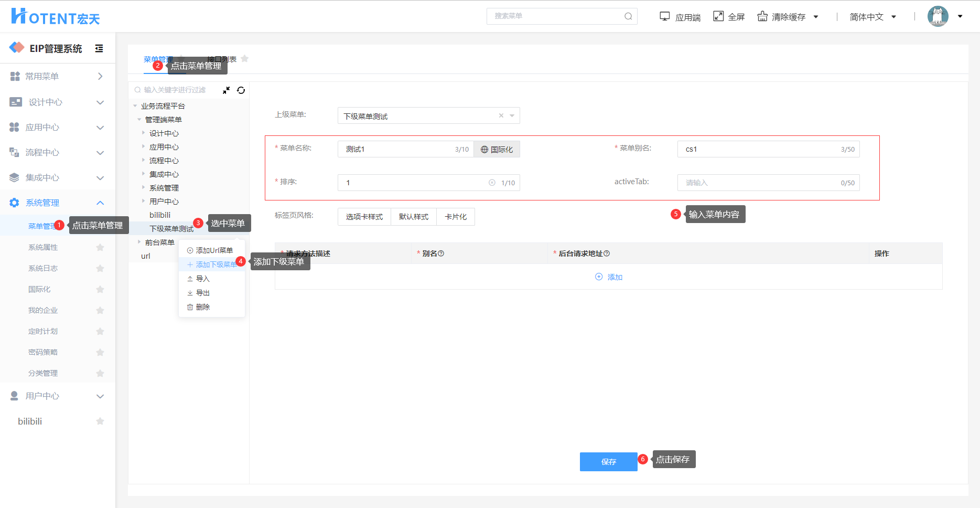Click the search magnifier icon in the top bar
This screenshot has height=508, width=980.
(628, 16)
